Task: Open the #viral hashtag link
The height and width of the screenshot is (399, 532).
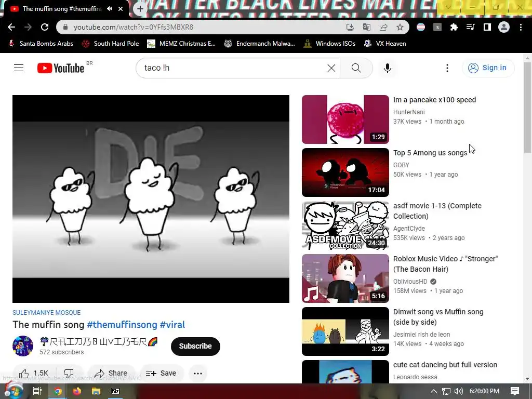Action: 172,324
